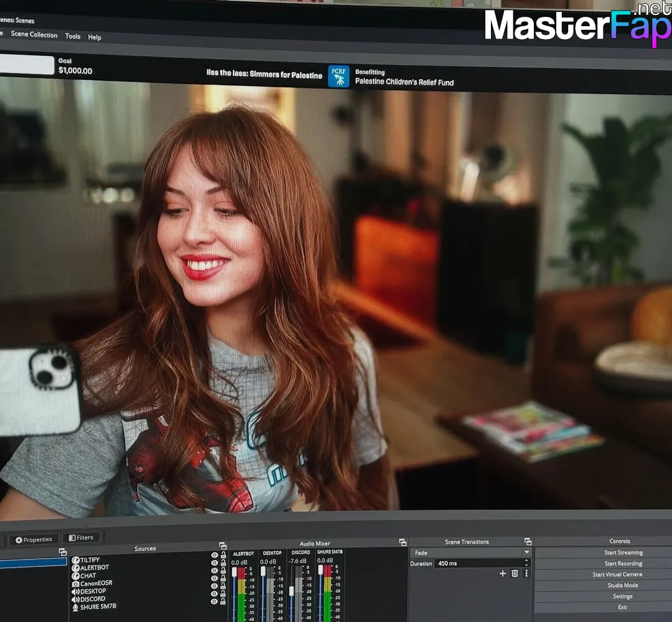Click the TILTIFY browser source icon
Image resolution: width=672 pixels, height=622 pixels.
pyautogui.click(x=75, y=560)
